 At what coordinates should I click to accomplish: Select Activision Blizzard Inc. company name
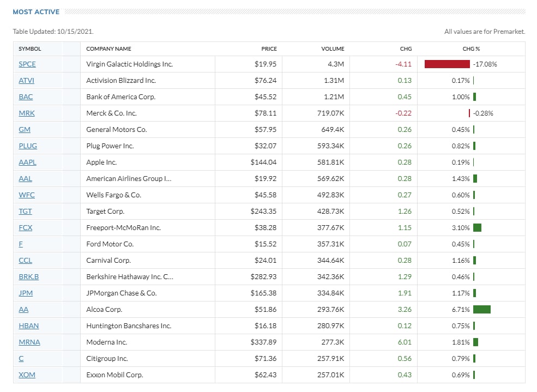point(121,81)
